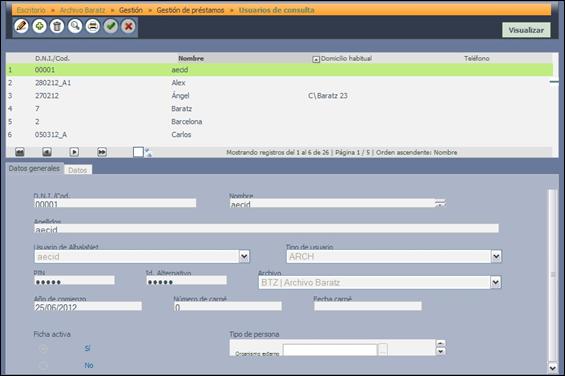Viewport: 565px width, 376px height.
Task: Click the small icon beside the pager checkbox
Action: tap(148, 152)
